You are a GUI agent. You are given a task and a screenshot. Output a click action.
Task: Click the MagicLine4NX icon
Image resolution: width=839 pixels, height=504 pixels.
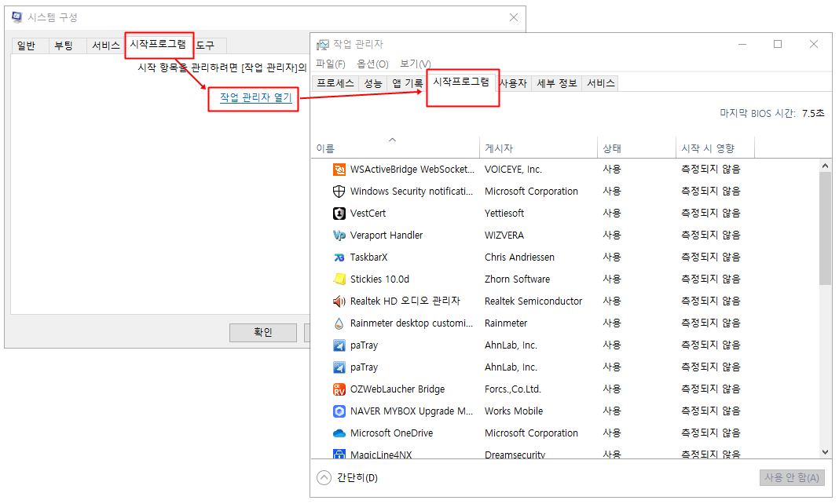click(x=339, y=455)
